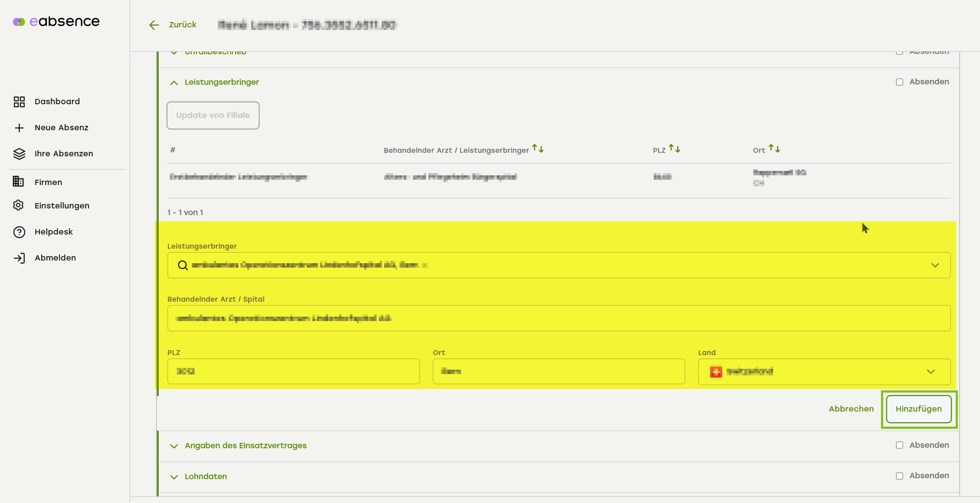
Task: Click the Hinzufügen button
Action: 919,409
